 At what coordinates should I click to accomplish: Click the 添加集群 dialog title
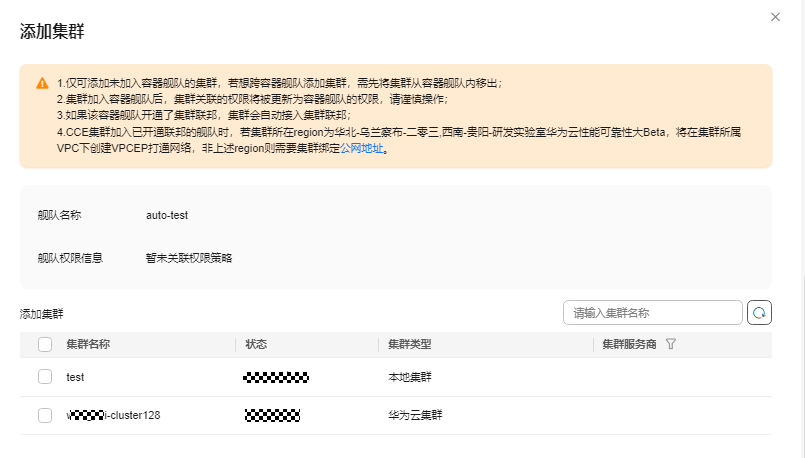[52, 31]
